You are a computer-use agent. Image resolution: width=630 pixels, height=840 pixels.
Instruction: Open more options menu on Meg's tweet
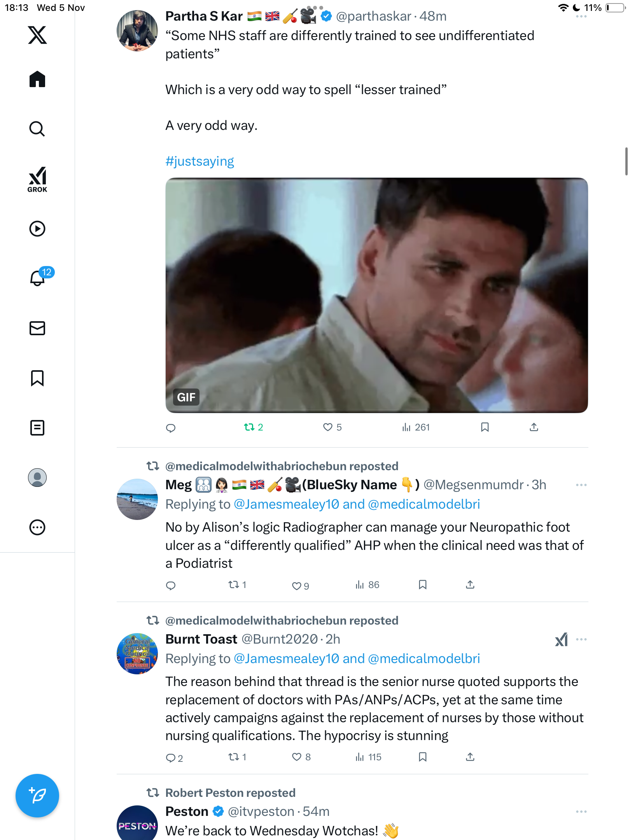[x=581, y=485]
